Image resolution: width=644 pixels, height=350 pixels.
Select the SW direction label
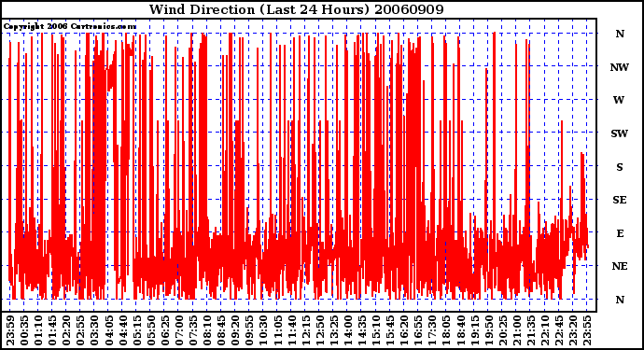[620, 133]
